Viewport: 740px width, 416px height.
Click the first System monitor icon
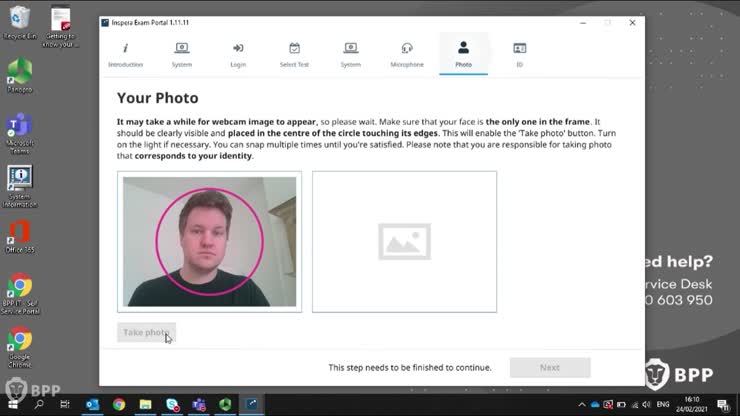point(181,48)
